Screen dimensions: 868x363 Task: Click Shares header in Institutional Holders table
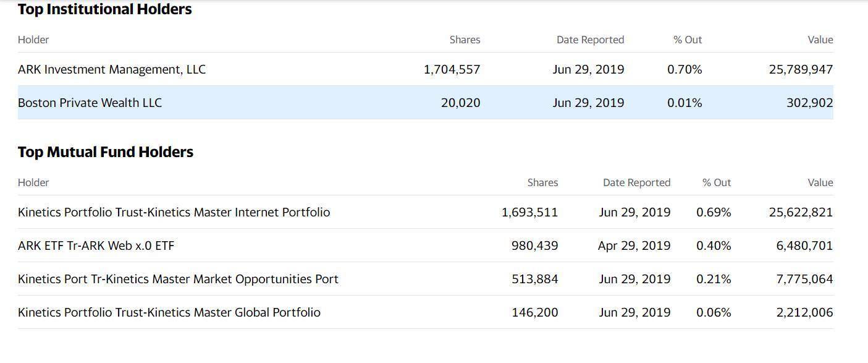tap(465, 40)
